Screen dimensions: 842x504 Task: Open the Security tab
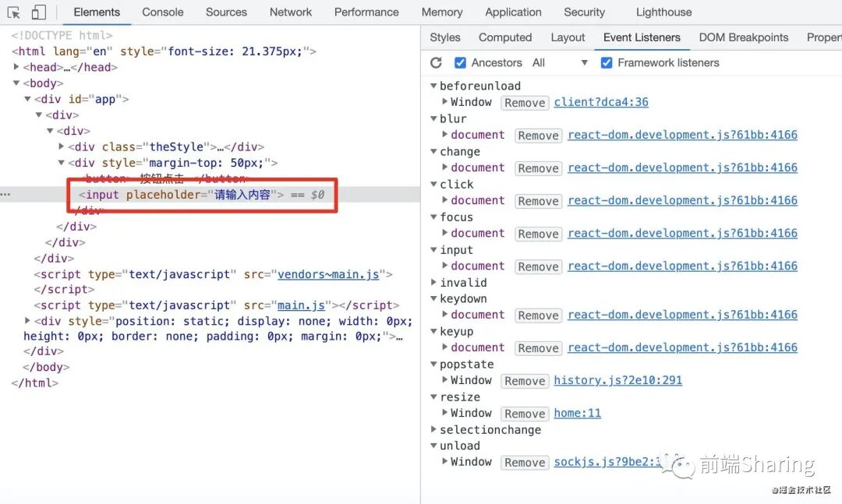pos(584,12)
